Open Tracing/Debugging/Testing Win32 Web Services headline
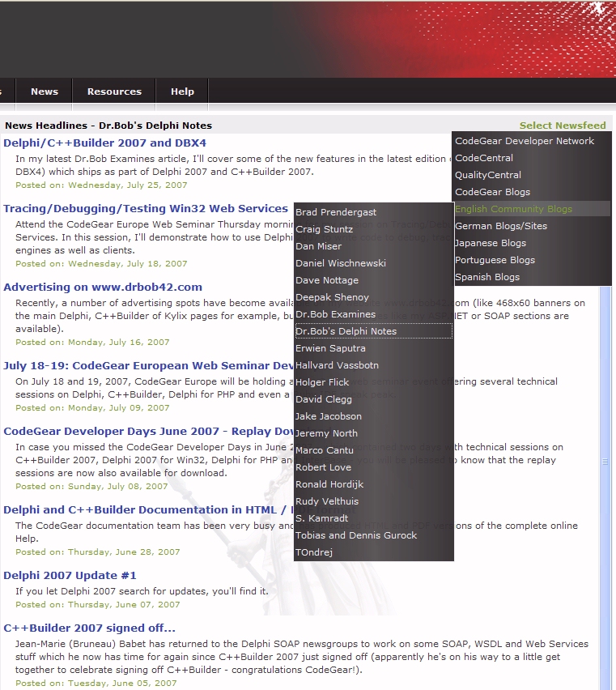This screenshot has height=690, width=616. tap(146, 209)
